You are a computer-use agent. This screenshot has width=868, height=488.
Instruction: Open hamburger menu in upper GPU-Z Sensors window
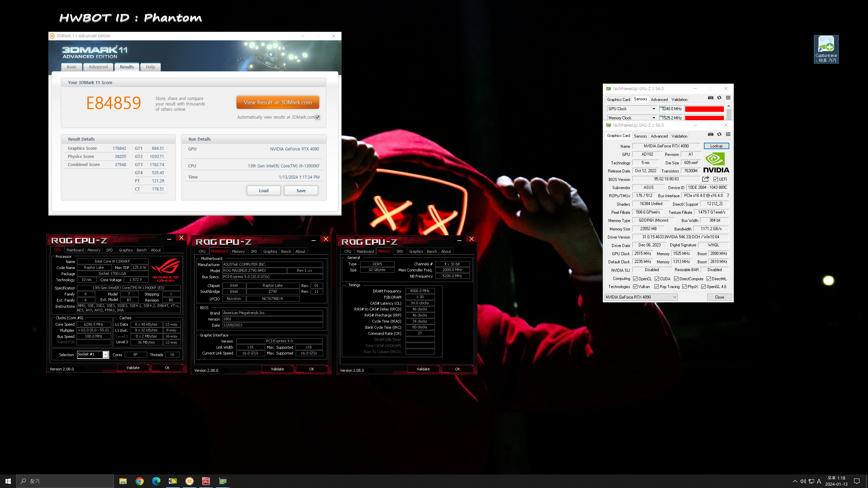pyautogui.click(x=728, y=98)
